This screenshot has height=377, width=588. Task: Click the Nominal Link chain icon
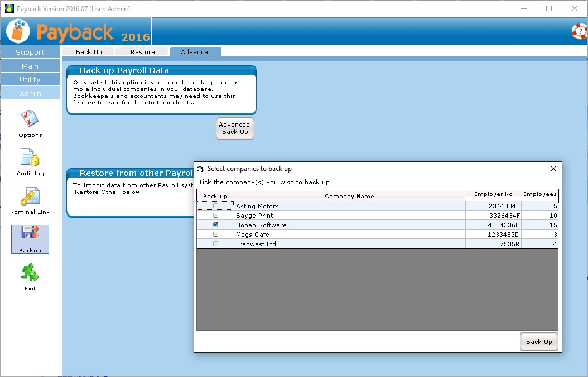point(30,197)
